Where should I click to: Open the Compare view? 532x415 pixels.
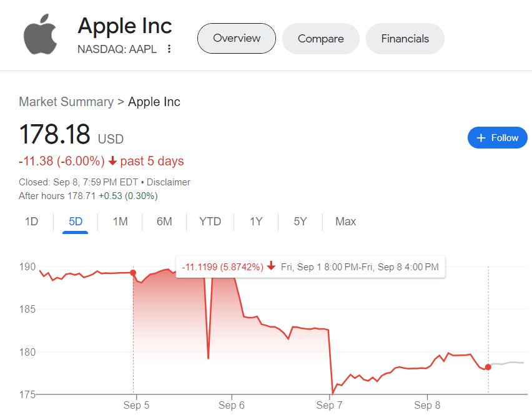click(x=320, y=38)
